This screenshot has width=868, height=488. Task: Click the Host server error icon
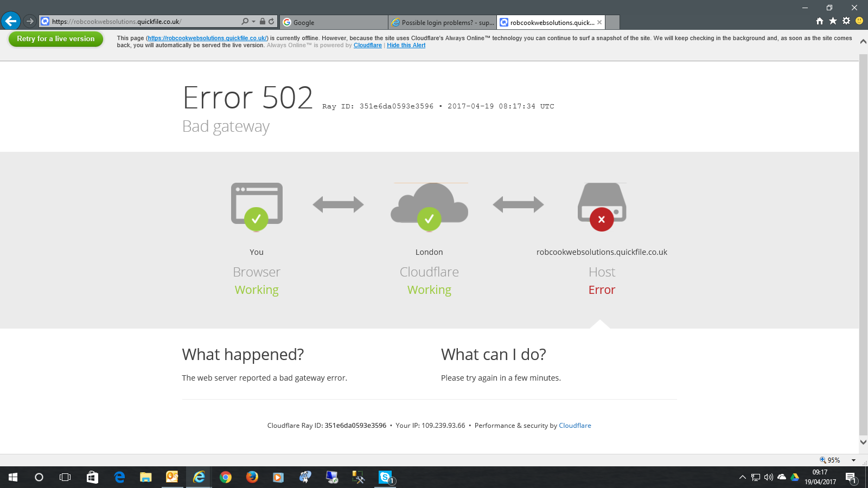pos(602,206)
